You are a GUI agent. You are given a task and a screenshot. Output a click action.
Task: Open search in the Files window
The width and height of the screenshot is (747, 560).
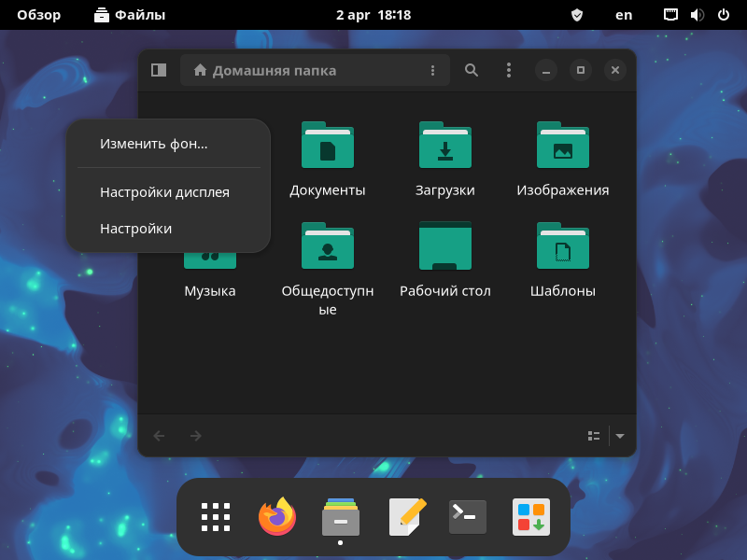click(x=471, y=70)
